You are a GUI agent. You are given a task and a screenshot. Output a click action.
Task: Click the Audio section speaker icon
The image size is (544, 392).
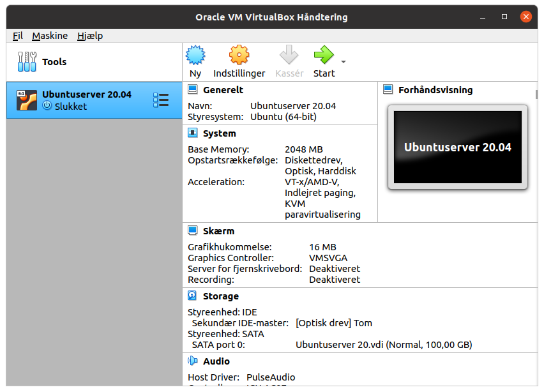click(192, 361)
